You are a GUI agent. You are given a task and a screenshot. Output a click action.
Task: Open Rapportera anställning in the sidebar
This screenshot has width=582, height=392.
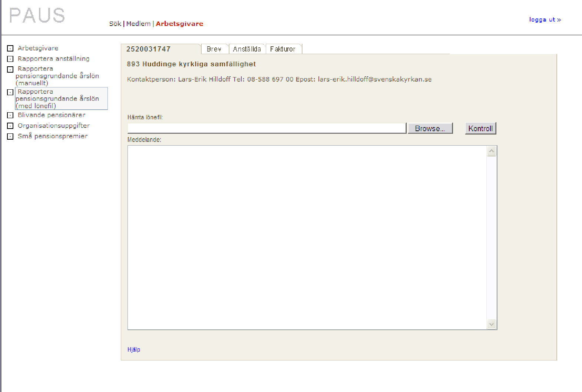point(53,59)
